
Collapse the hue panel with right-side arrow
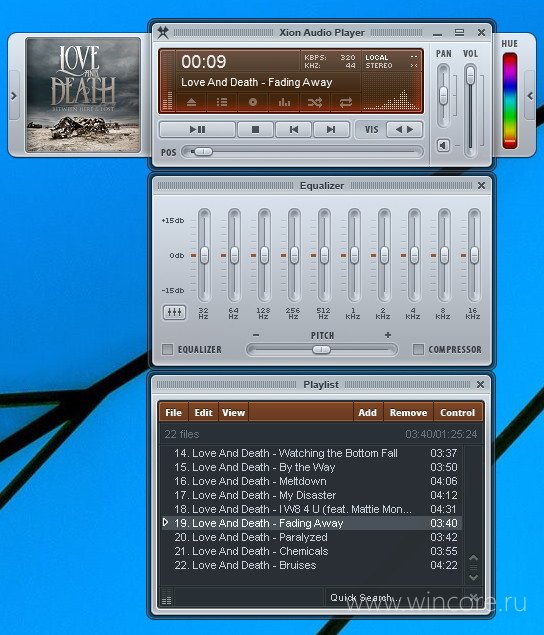[x=530, y=96]
